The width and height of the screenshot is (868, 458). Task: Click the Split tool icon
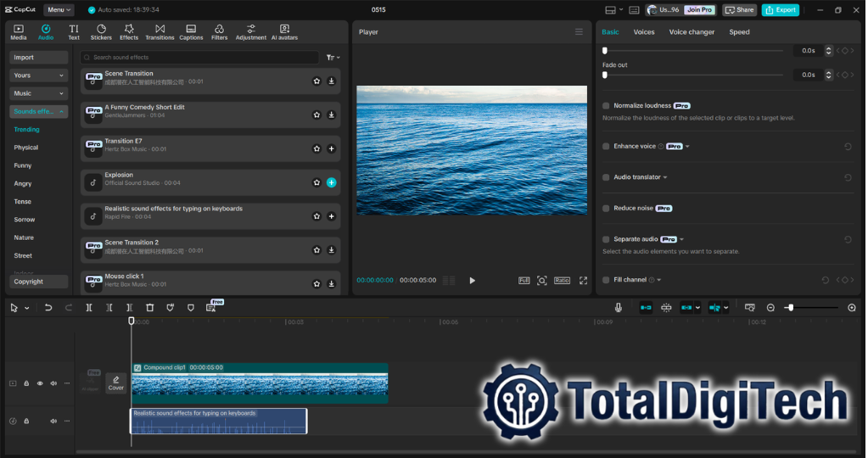point(88,308)
